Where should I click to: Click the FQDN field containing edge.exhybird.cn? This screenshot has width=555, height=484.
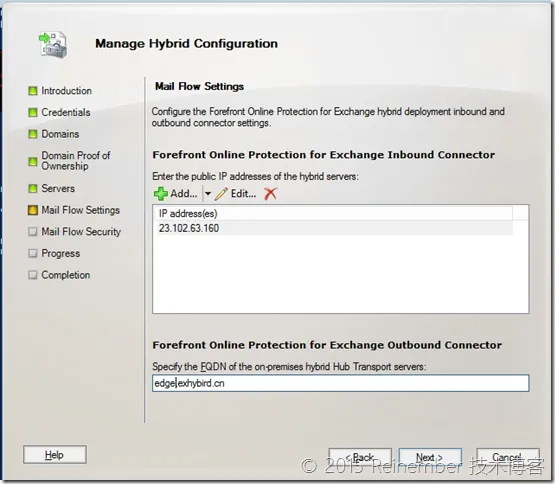coord(341,383)
